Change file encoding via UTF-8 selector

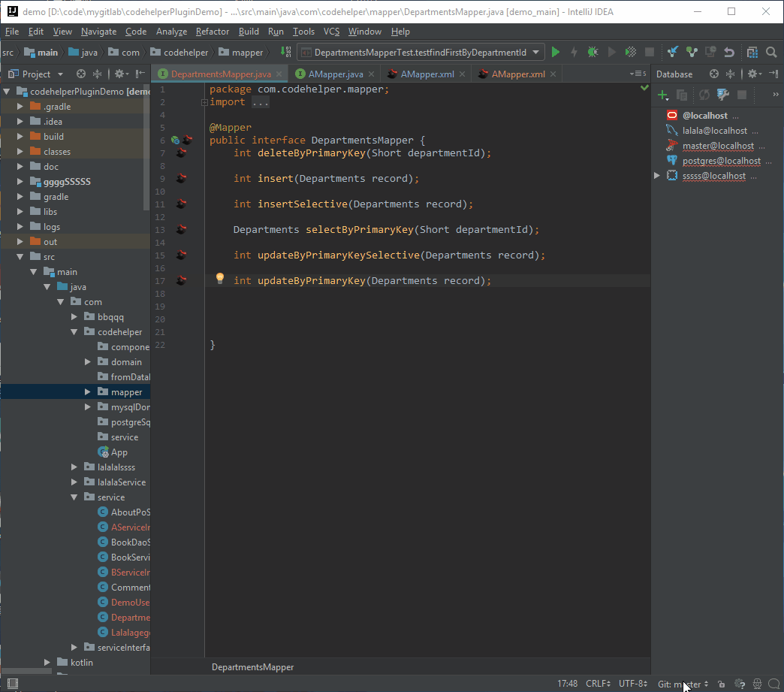[x=632, y=684]
